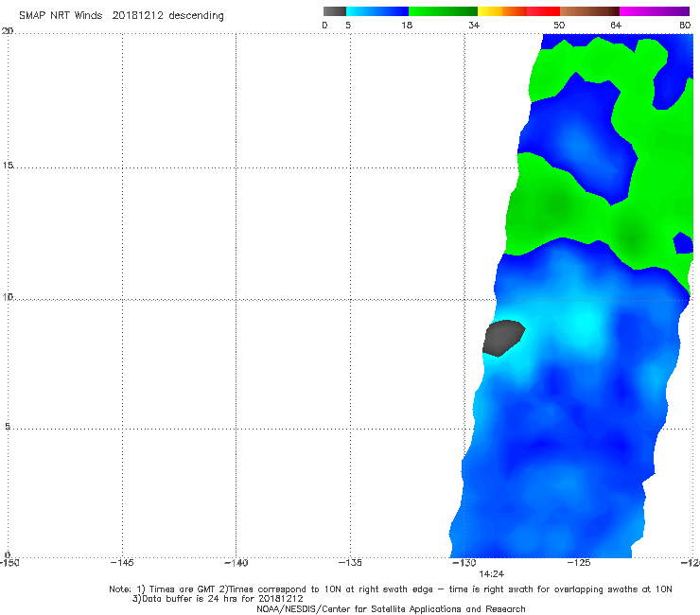Viewport: 700px width, 615px height.
Task: Click the magenta-purple colorbar segment above 64
Action: coord(655,11)
